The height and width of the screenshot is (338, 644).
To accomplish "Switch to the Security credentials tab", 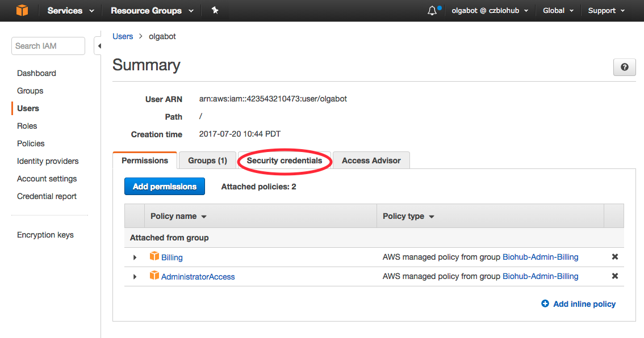I will [284, 160].
